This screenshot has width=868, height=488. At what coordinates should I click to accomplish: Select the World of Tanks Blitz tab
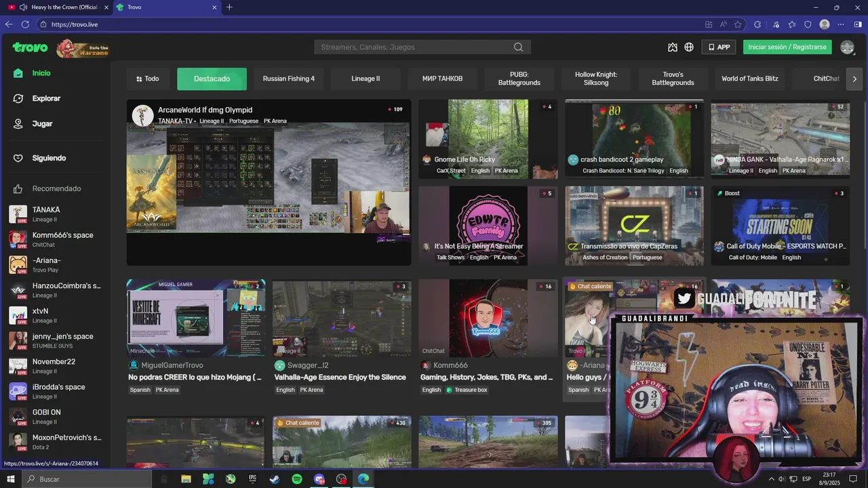[x=750, y=79]
